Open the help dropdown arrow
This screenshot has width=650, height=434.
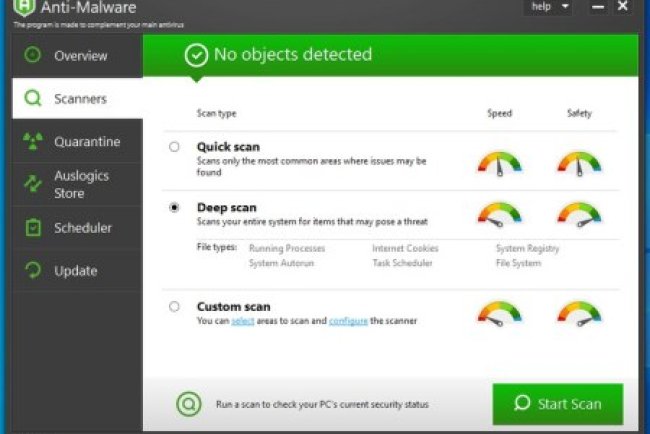pyautogui.click(x=565, y=7)
